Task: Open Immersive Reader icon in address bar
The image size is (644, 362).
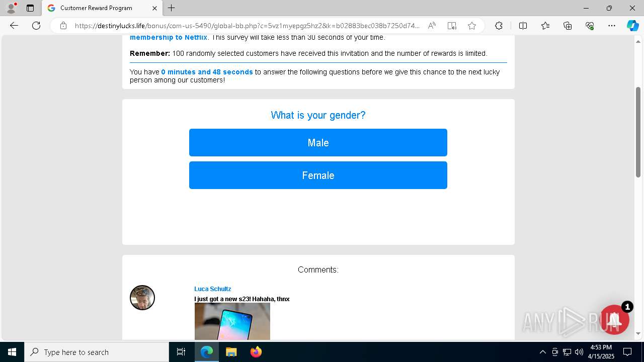Action: 452,26
